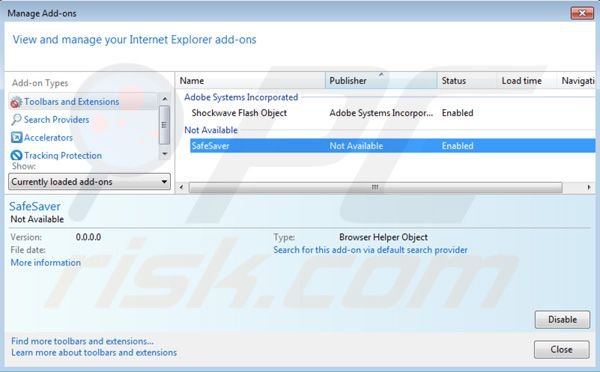This screenshot has height=372, width=600.
Task: Click the horizontal scrollbar thumb
Action: coord(375,187)
